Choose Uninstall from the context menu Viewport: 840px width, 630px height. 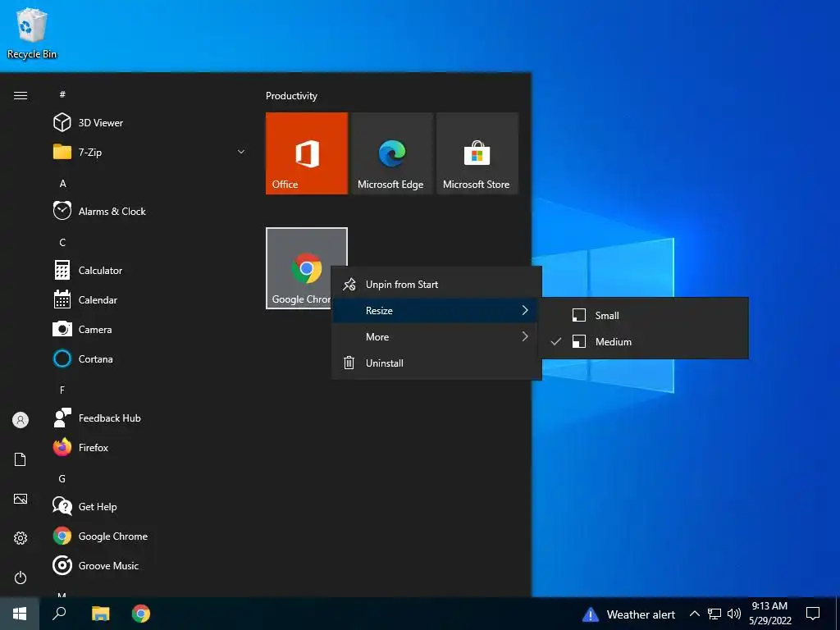[436, 363]
